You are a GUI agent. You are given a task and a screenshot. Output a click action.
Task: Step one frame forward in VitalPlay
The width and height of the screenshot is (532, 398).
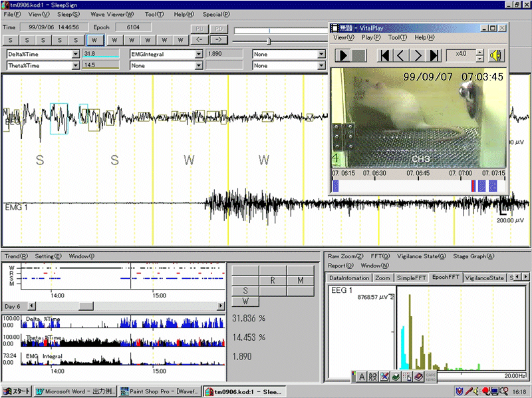(x=418, y=56)
